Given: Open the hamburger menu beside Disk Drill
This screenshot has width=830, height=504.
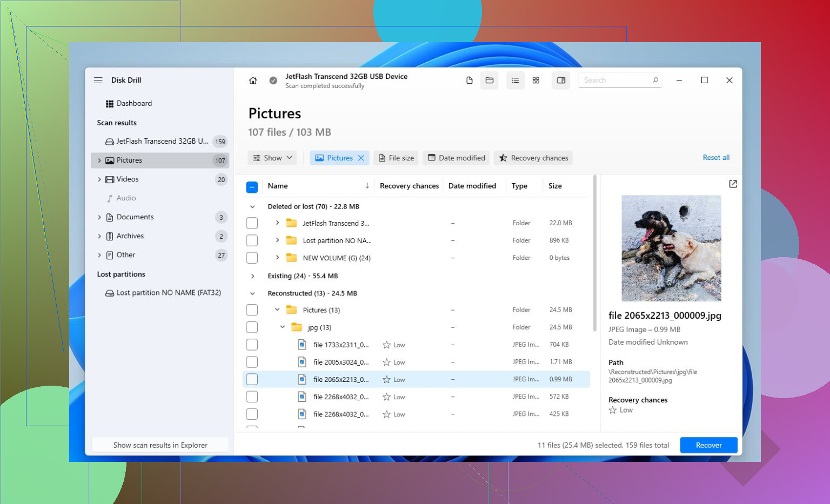Looking at the screenshot, I should [98, 80].
